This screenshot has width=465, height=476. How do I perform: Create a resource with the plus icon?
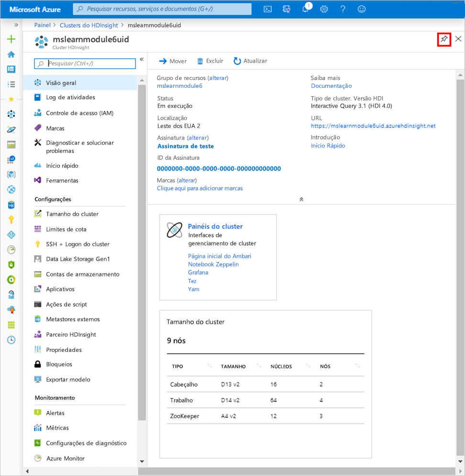11,40
